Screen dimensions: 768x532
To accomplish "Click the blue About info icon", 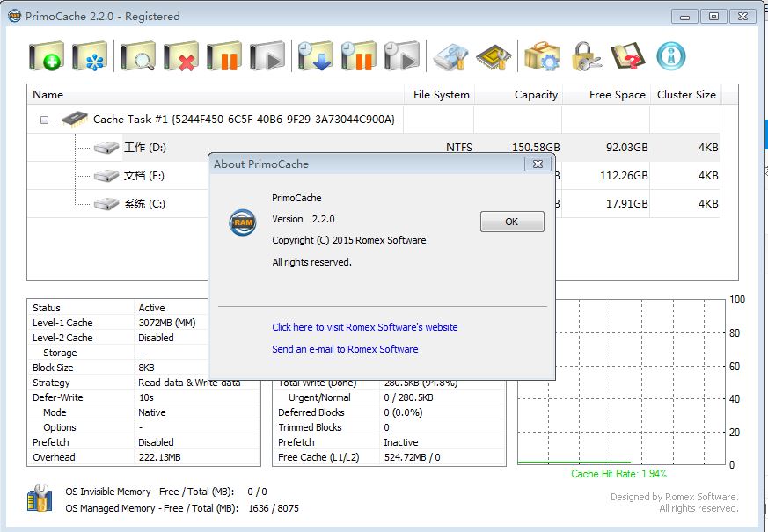I will point(670,56).
